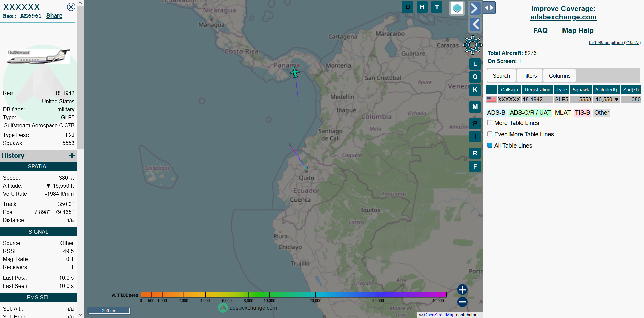Select XXXXXX callsign table row cell
The image size is (644, 318).
[509, 99]
